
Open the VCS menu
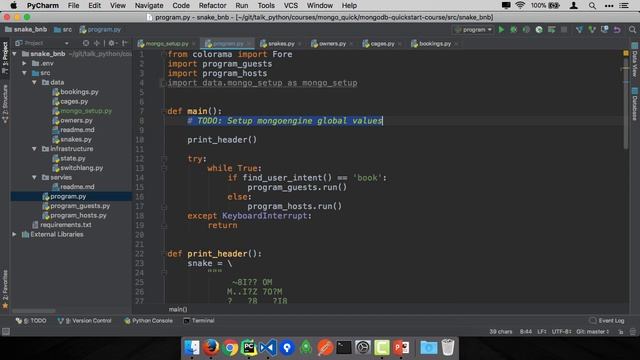[291, 5]
